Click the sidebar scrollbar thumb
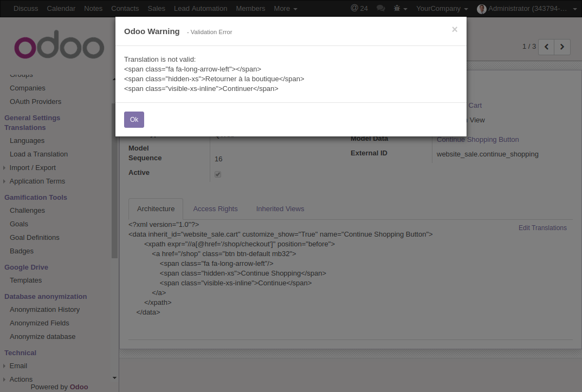This screenshot has width=582, height=392. click(114, 181)
